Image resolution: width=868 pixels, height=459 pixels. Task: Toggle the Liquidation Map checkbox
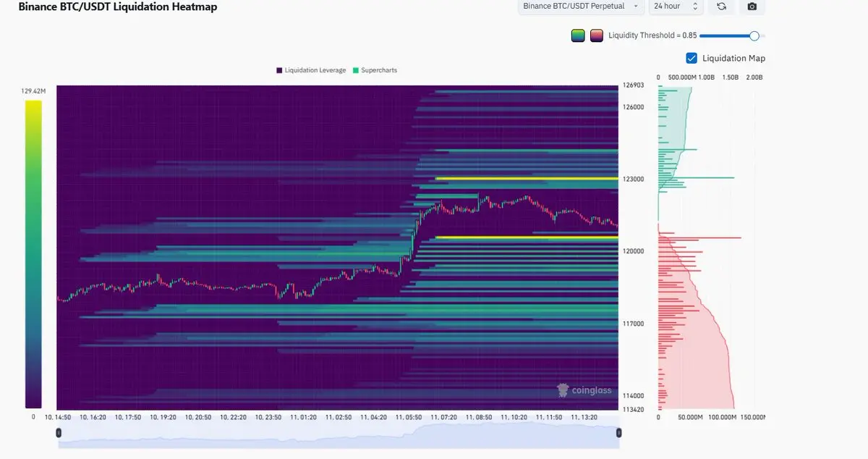click(692, 58)
